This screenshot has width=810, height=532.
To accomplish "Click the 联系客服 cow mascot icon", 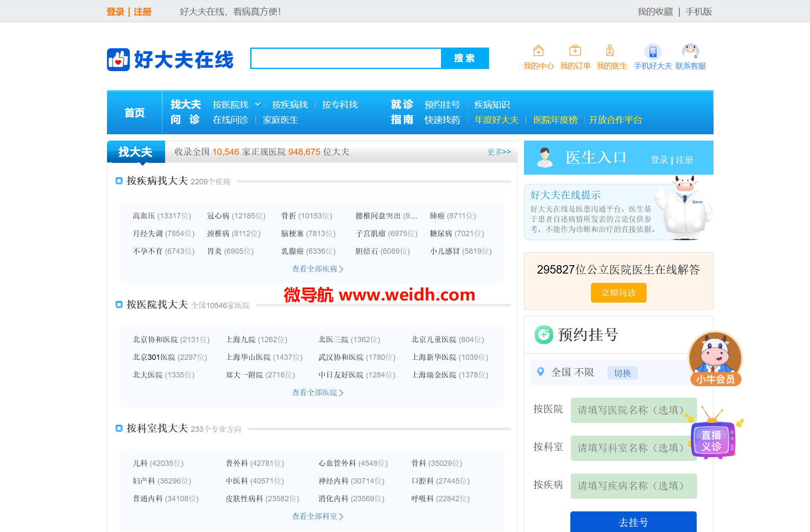I will click(x=690, y=51).
